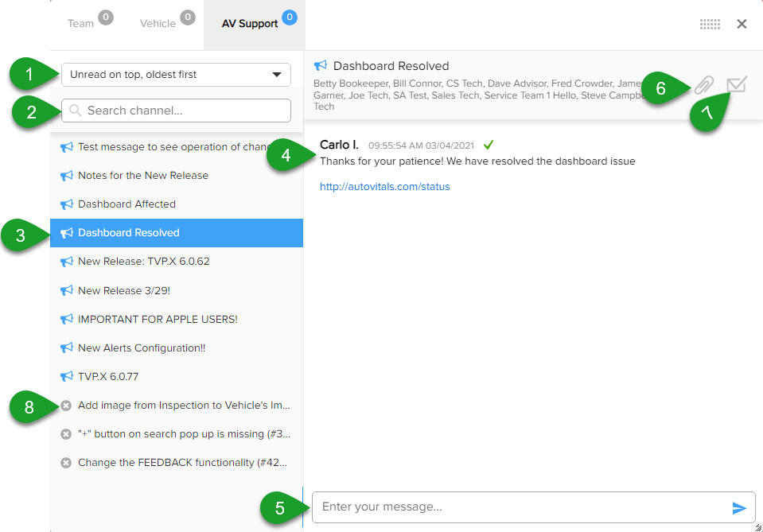
Task: Open 'Change the FEEDBACK functionality' channel
Action: pyautogui.click(x=176, y=463)
